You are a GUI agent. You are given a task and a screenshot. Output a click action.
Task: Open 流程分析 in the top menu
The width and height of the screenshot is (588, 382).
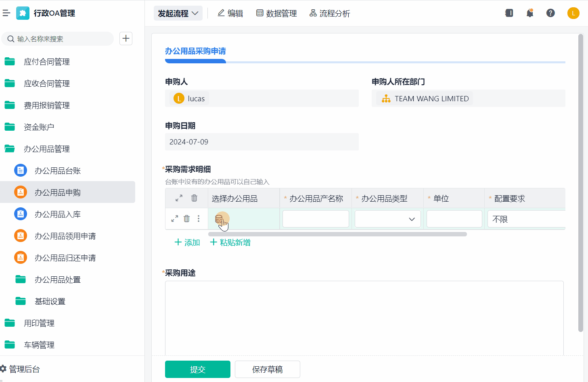(330, 13)
